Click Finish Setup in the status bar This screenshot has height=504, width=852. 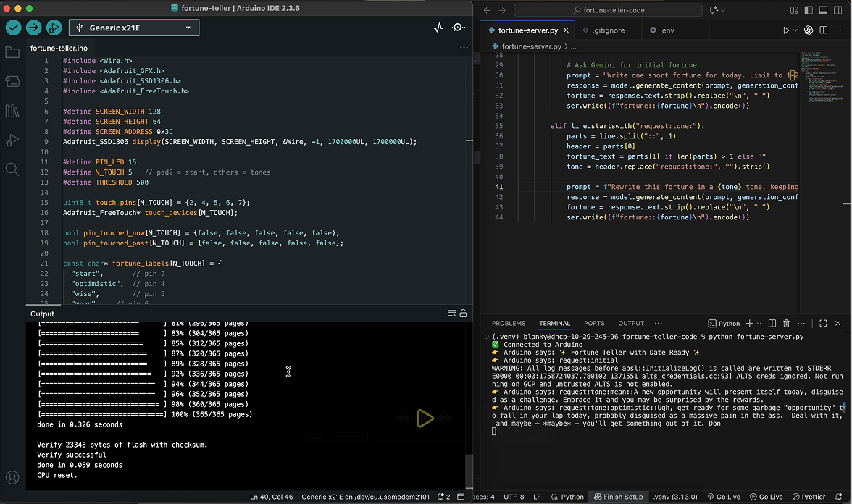[x=618, y=497]
